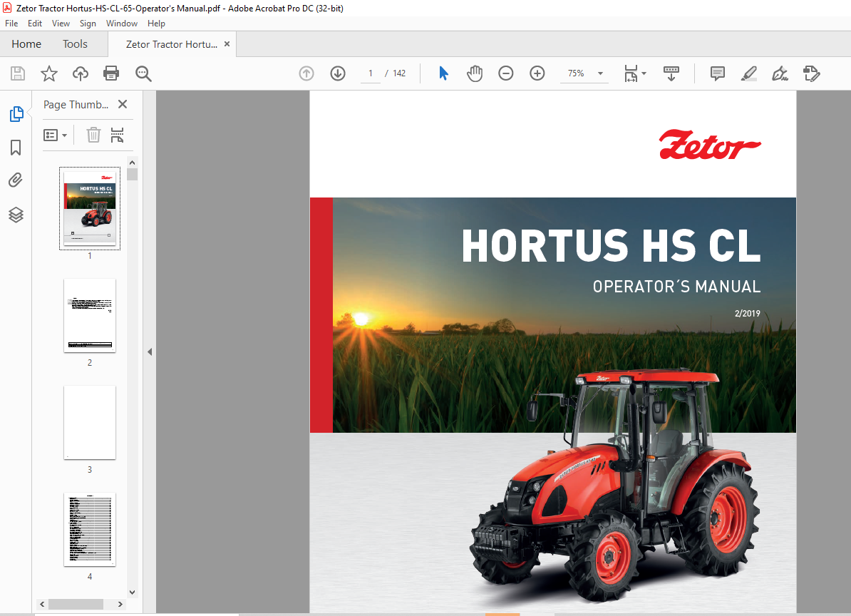Open the stamp/edit tool icon
Screen dimensions: 851x616
(811, 73)
